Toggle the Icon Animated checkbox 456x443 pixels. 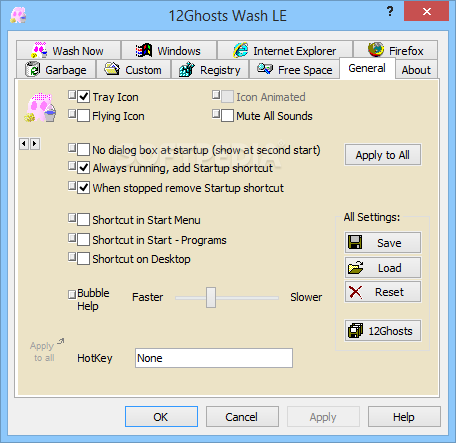(x=227, y=97)
